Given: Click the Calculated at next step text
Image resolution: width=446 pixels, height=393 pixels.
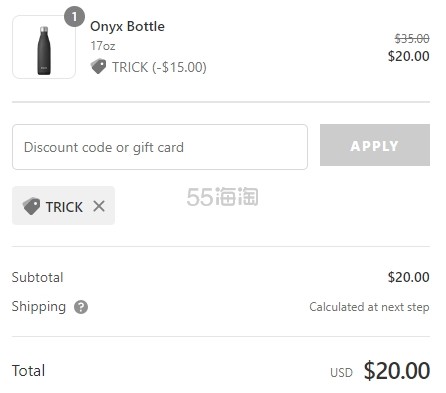Looking at the screenshot, I should (369, 307).
